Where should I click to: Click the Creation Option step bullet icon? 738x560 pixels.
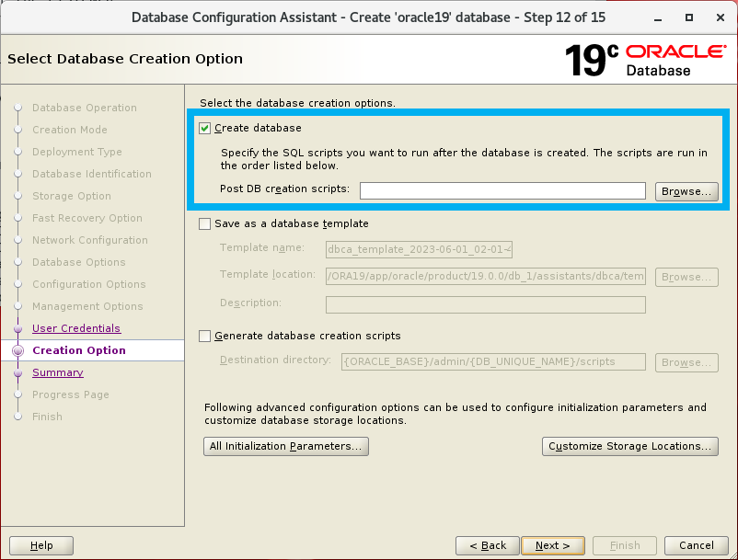point(17,350)
